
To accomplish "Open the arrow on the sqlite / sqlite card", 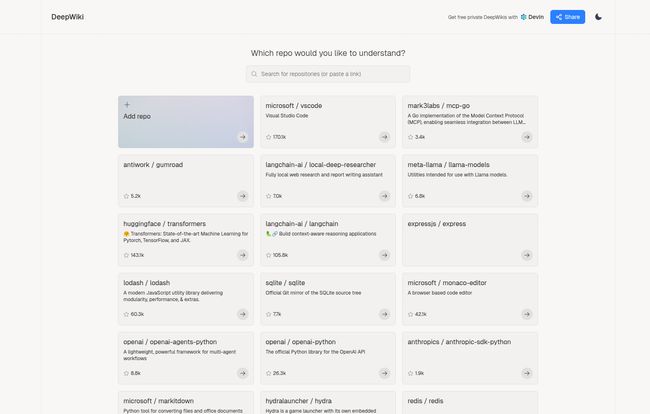I will (x=385, y=314).
